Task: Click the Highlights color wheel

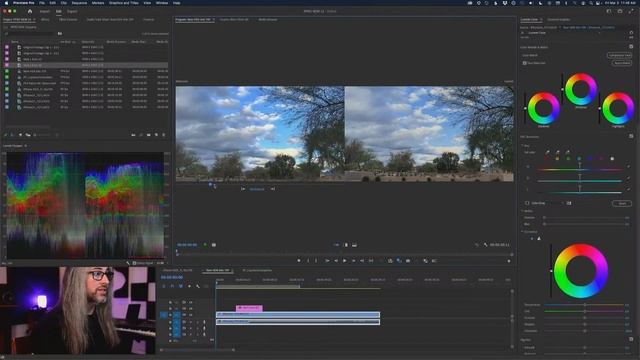Action: pos(618,108)
